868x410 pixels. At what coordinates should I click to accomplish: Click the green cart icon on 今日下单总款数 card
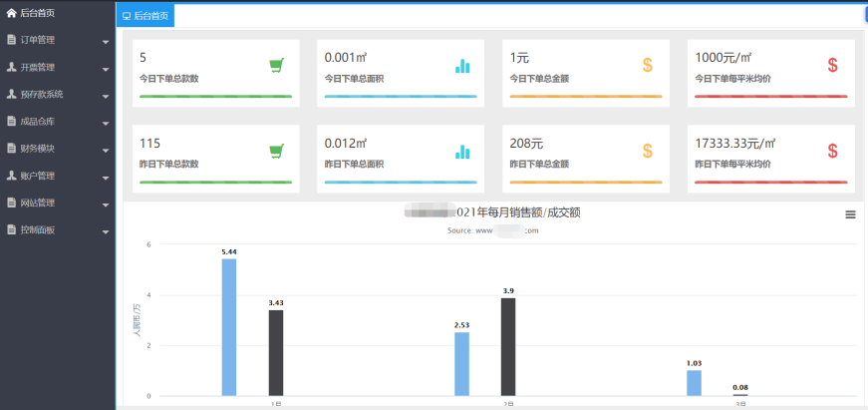(277, 66)
